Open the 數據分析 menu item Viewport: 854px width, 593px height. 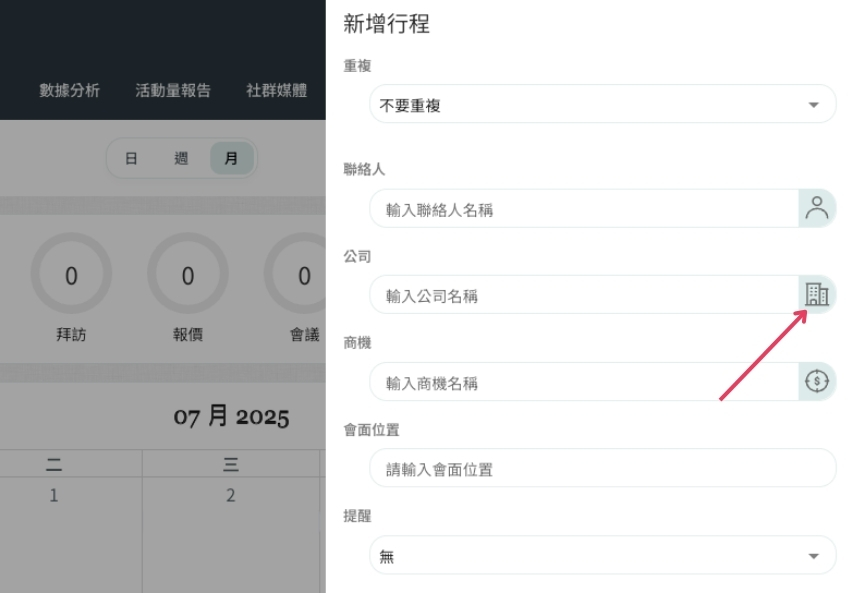(70, 90)
